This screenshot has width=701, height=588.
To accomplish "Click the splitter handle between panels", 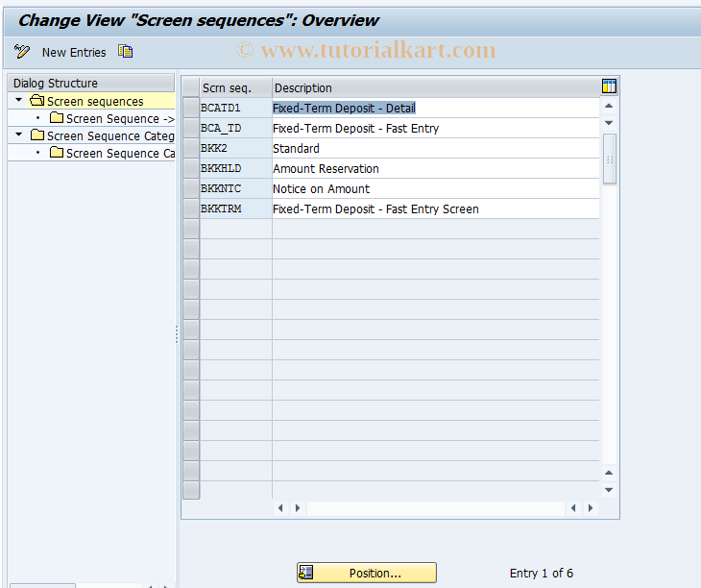I will 177,334.
